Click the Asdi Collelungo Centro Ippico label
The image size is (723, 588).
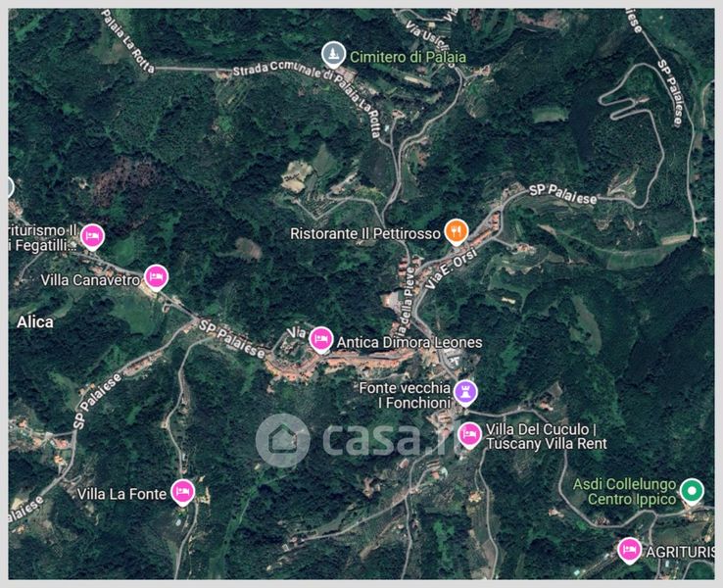pos(624,492)
